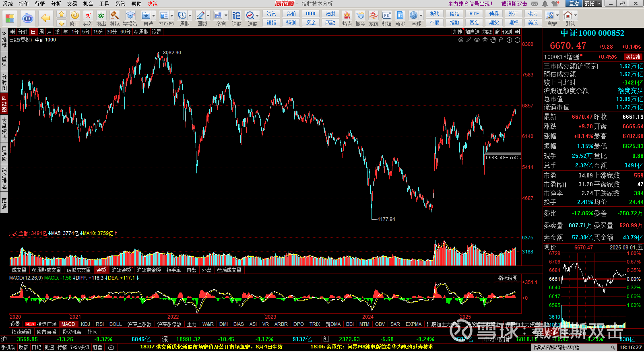Click the 买入 buy icon

point(88,15)
